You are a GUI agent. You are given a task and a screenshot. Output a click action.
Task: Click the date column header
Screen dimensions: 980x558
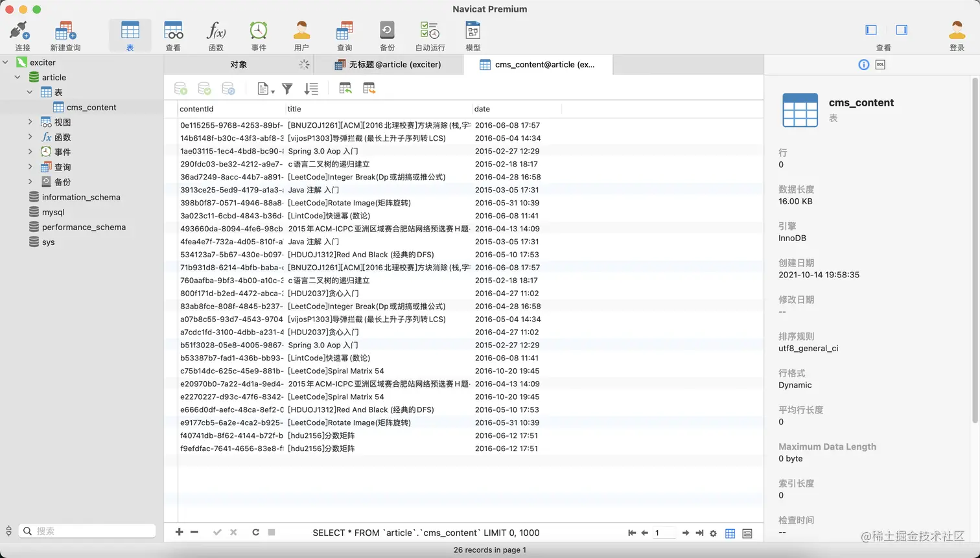coord(517,109)
